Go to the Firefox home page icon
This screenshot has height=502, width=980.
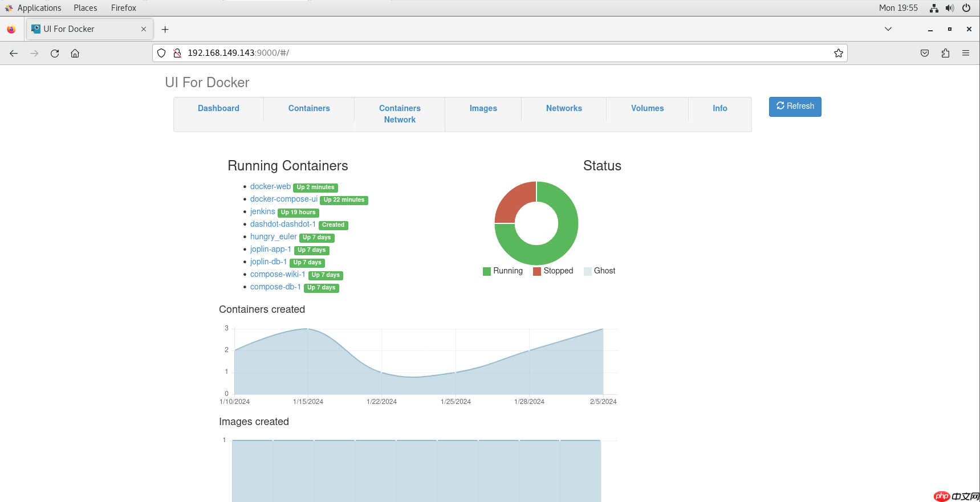pos(75,53)
